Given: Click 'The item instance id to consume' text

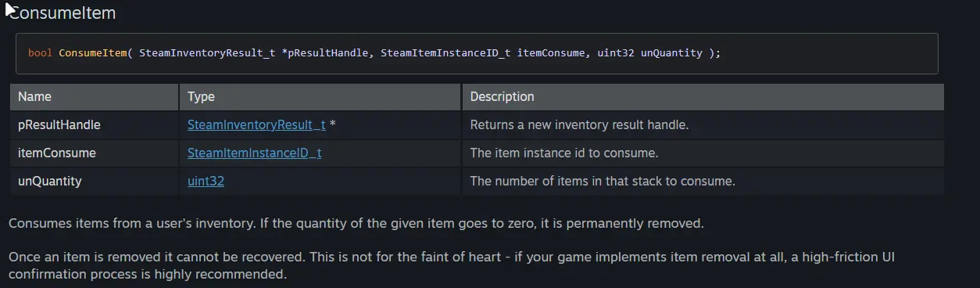Looking at the screenshot, I should pos(563,153).
